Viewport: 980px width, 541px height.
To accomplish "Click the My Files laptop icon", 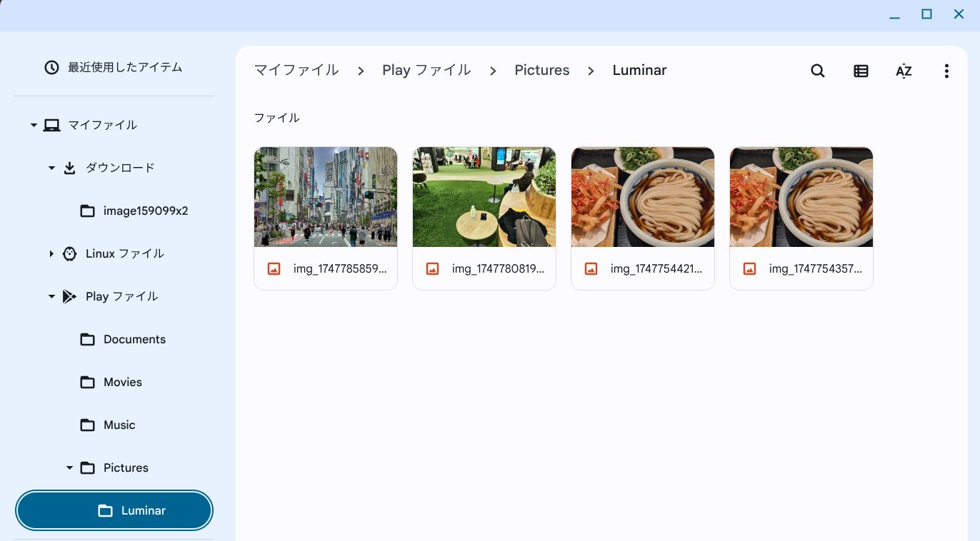I will coord(51,125).
